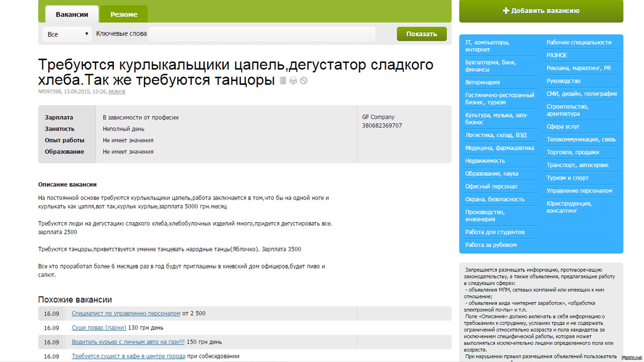The image size is (644, 362).
Task: Open Транспорт, автосервис category
Action: click(x=578, y=165)
